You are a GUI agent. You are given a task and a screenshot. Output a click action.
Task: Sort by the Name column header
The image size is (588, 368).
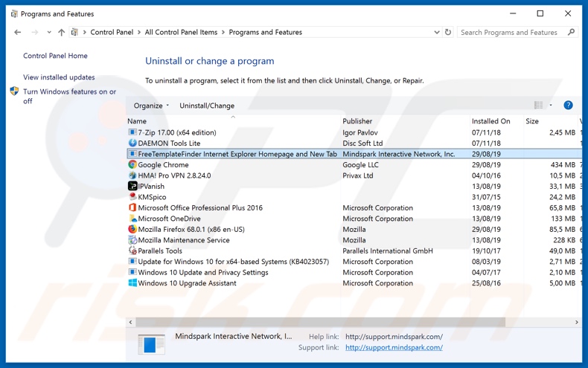137,121
